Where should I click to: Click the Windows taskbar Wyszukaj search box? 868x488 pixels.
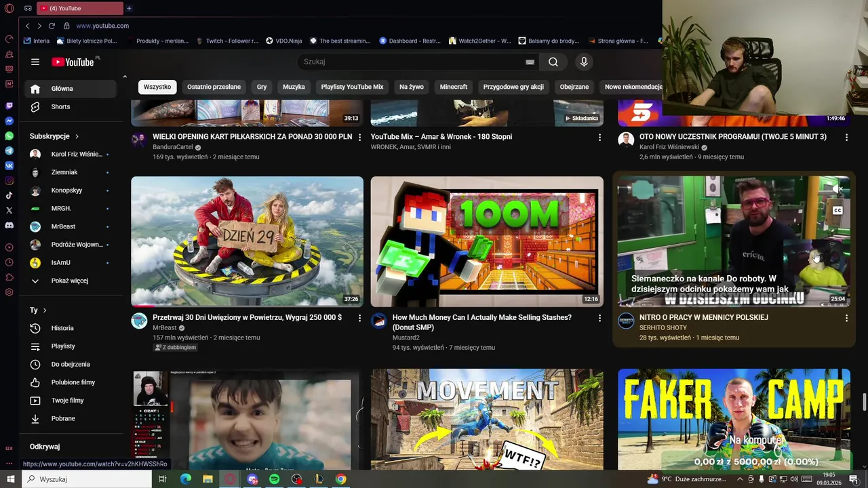[x=87, y=479]
